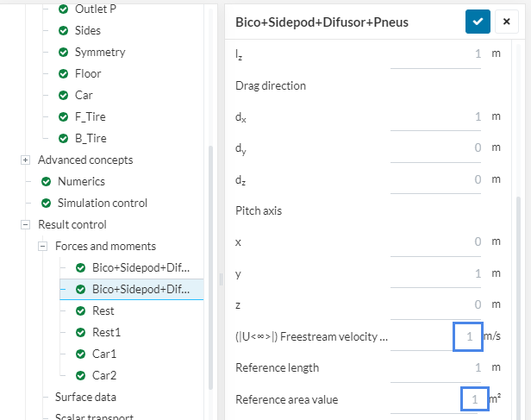
Task: Click green check icon beside Rest1
Action: click(81, 332)
